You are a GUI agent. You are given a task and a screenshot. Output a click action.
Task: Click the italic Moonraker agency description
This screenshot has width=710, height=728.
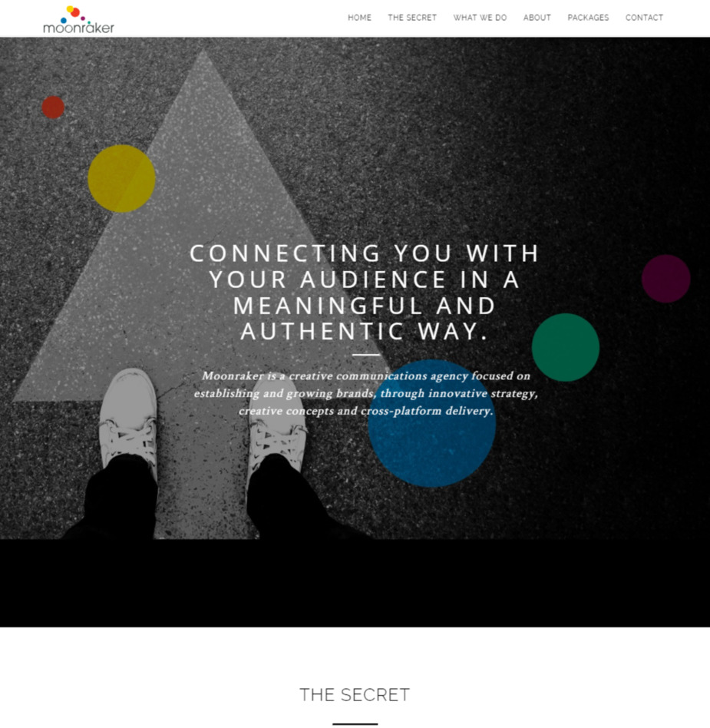(x=365, y=393)
